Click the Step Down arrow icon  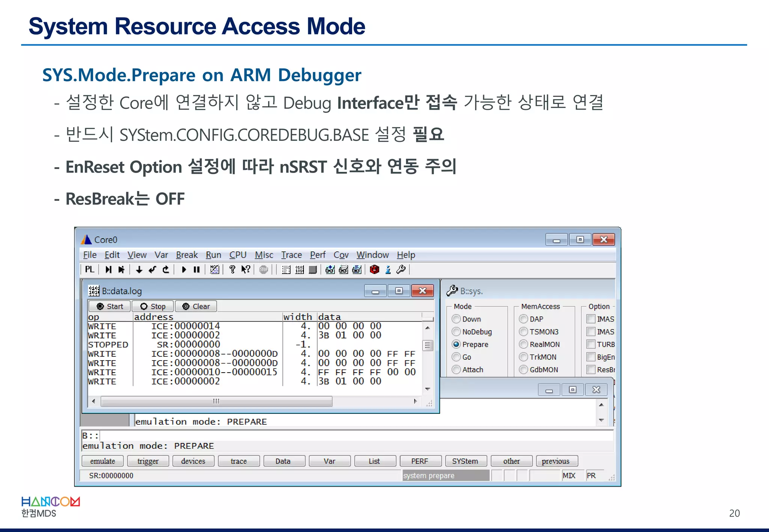click(x=139, y=269)
